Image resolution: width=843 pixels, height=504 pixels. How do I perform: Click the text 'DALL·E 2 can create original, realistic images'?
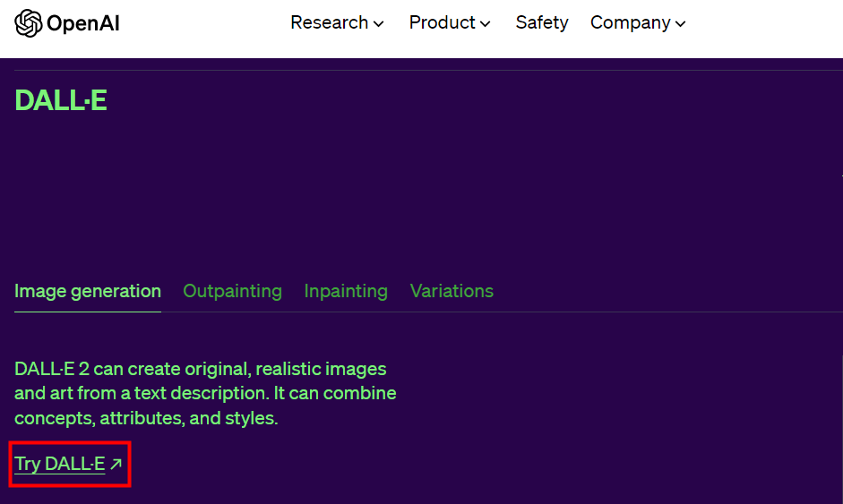201,369
